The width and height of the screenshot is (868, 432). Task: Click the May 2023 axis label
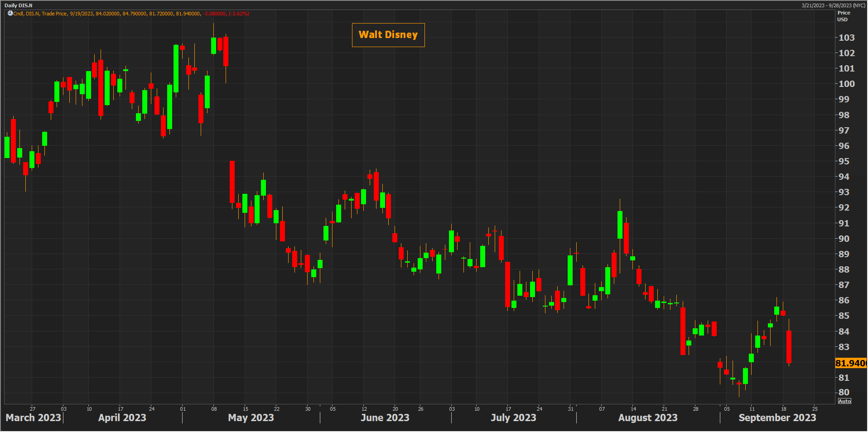pos(251,418)
